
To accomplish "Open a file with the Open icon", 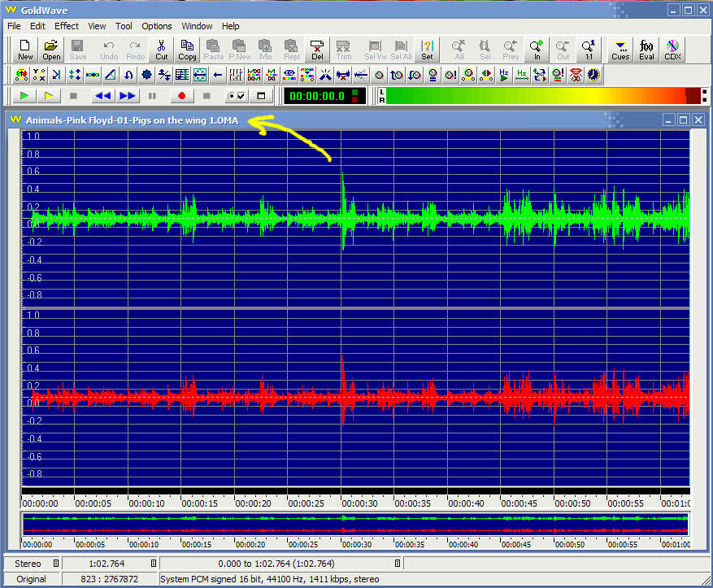I will click(x=51, y=50).
